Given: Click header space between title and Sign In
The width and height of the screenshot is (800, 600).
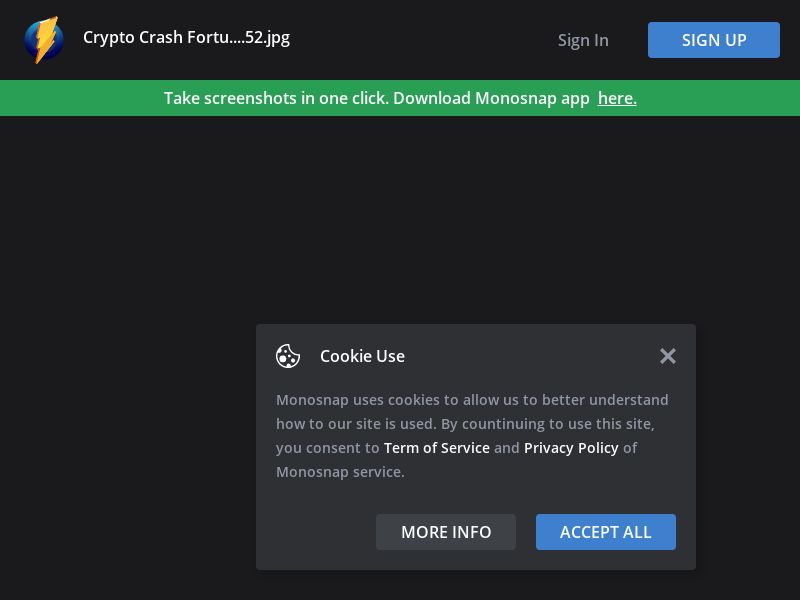Looking at the screenshot, I should point(420,40).
